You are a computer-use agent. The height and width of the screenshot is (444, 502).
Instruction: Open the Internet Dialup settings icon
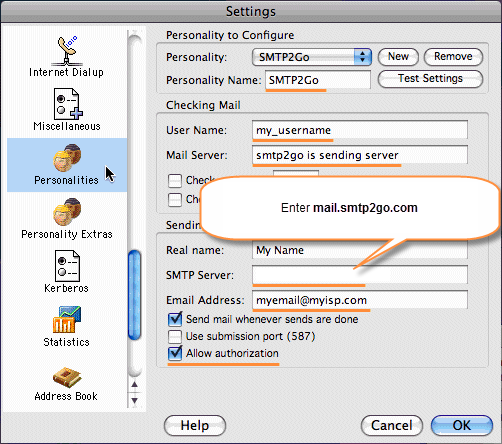[66, 51]
